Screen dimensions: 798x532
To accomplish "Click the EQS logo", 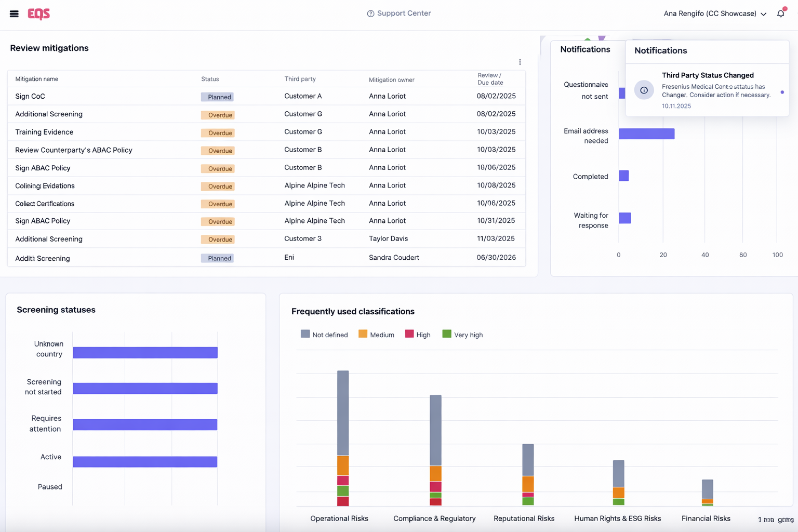I will [39, 14].
